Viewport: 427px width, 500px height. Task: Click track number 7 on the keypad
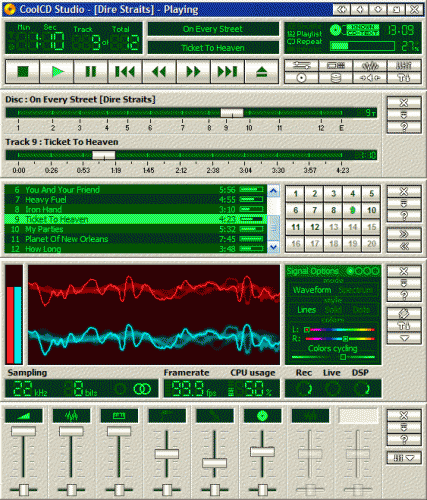314,210
